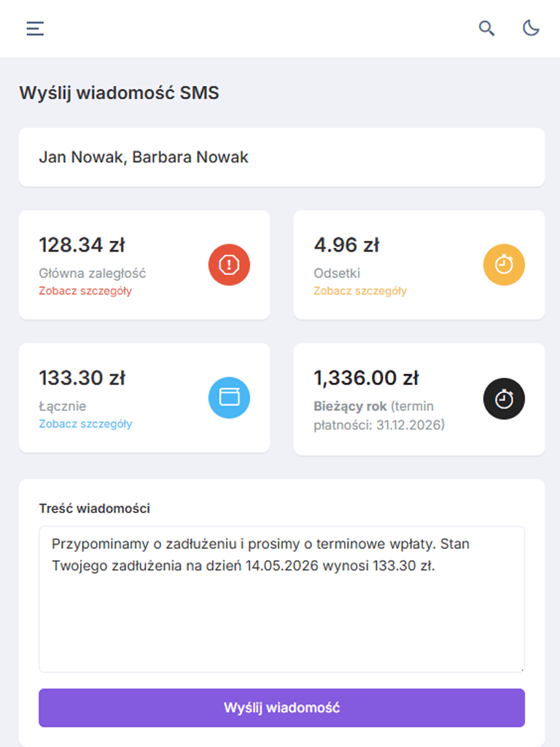The height and width of the screenshot is (747, 560).
Task: Open blue Zobacz szczegóły link under Łącznie
Action: 85,424
